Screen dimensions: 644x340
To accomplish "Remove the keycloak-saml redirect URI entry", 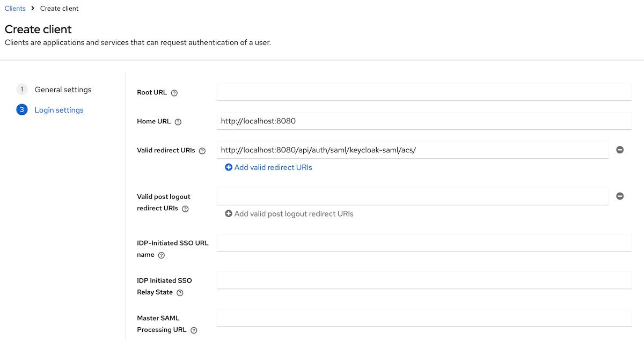I will (x=620, y=150).
